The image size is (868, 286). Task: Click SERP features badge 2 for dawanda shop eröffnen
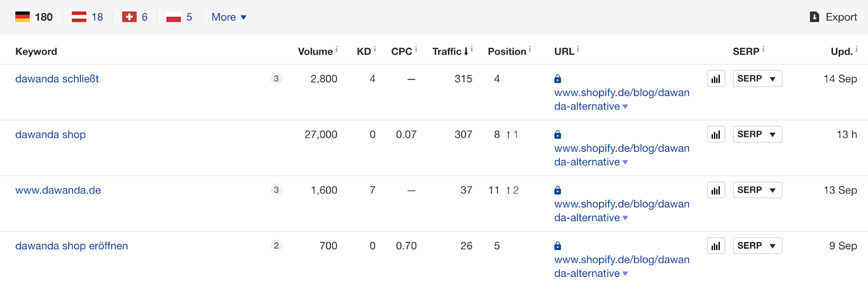pos(276,246)
